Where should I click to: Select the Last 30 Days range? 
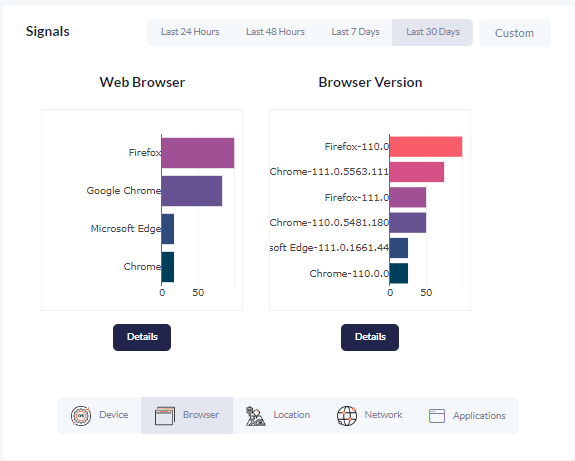(432, 32)
